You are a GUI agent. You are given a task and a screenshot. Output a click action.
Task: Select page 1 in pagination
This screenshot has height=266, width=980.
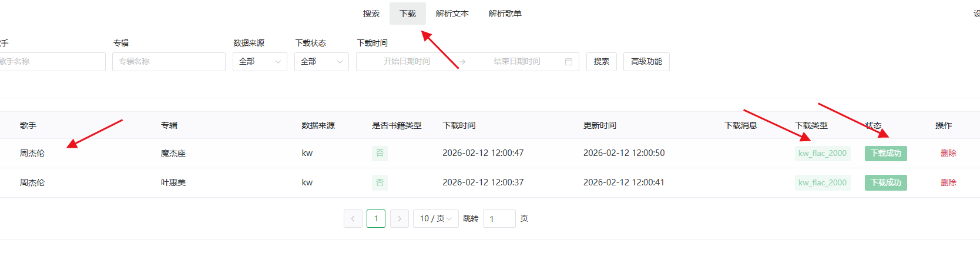click(376, 219)
